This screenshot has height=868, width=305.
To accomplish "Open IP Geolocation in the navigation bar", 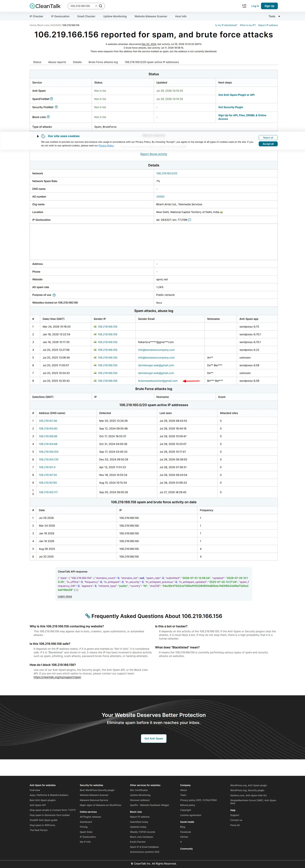I will [60, 16].
